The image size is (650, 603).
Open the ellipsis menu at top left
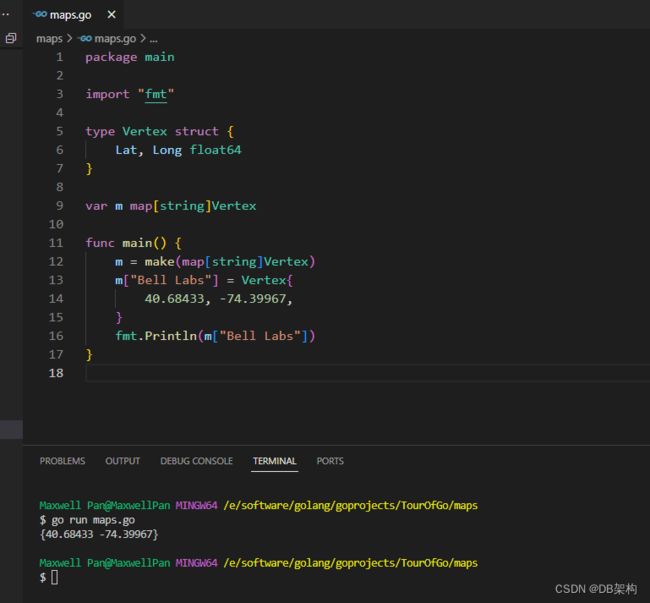tap(5, 15)
